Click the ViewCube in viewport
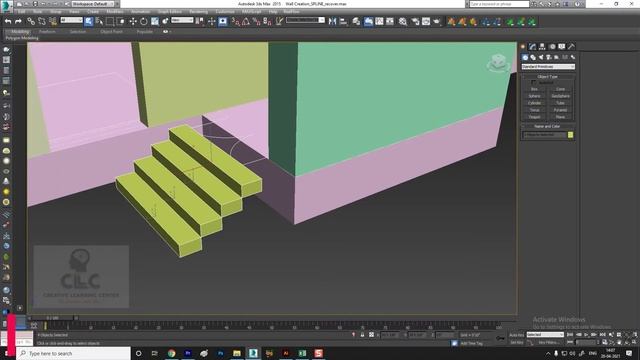 [x=498, y=62]
